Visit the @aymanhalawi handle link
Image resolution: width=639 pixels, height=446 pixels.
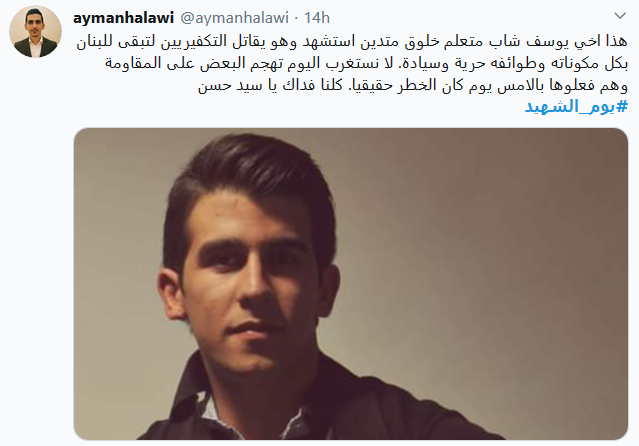point(234,18)
